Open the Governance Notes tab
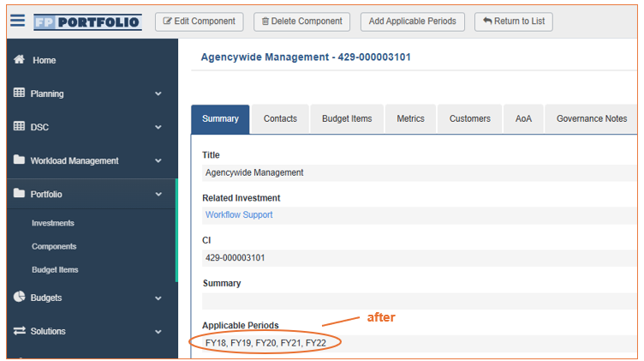The height and width of the screenshot is (361, 644). [x=592, y=119]
